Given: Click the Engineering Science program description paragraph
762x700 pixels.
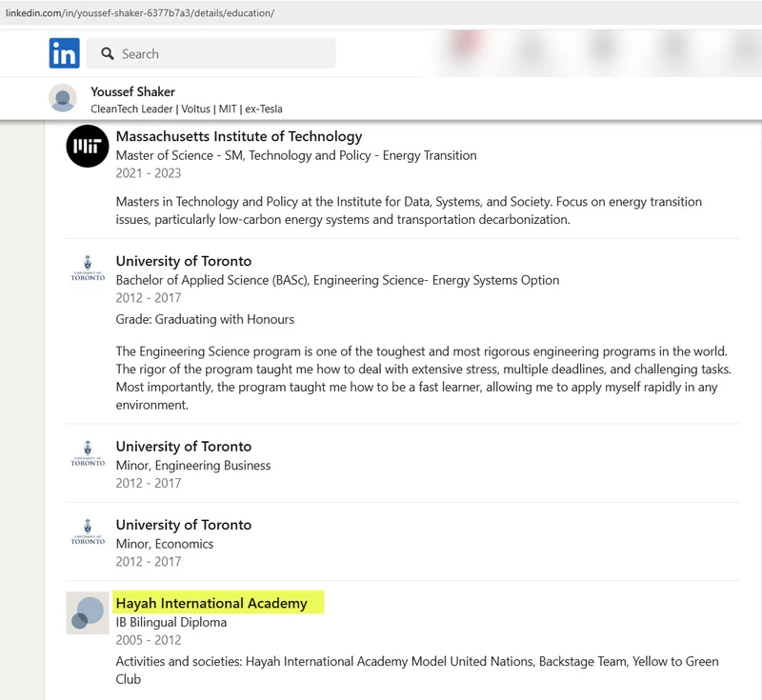Looking at the screenshot, I should click(423, 378).
